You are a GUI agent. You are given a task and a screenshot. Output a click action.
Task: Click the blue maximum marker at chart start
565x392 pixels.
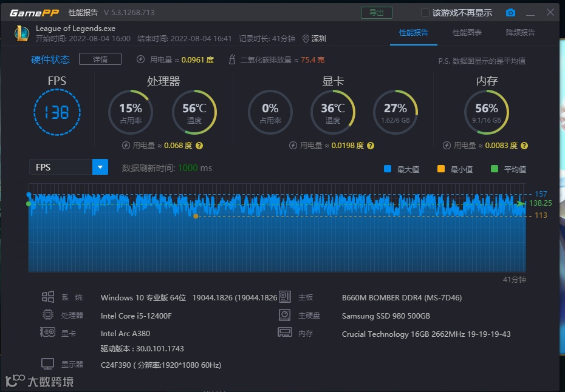(x=29, y=195)
